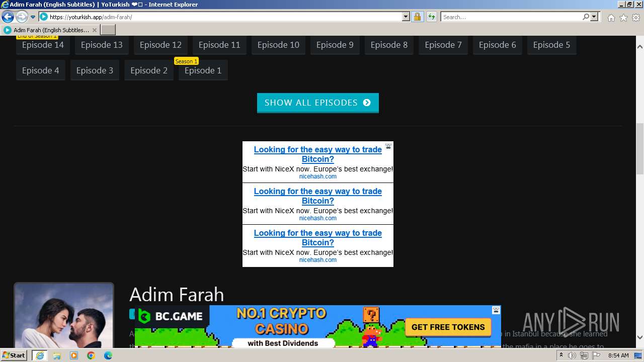Click the magnifier search icon

586,17
